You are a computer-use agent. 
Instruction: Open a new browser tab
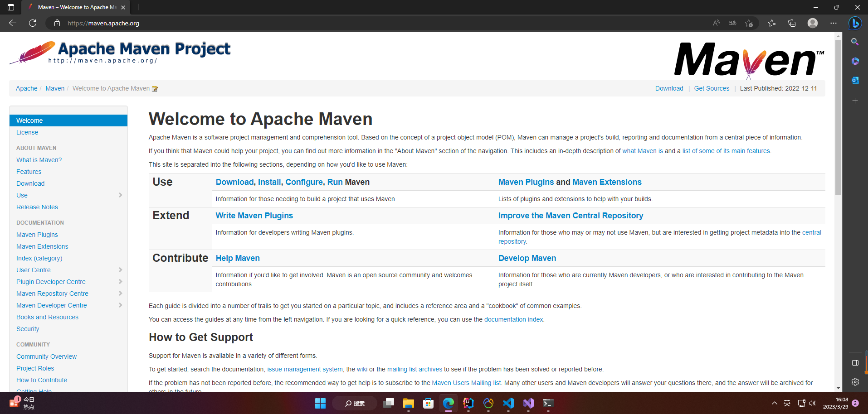coord(138,7)
